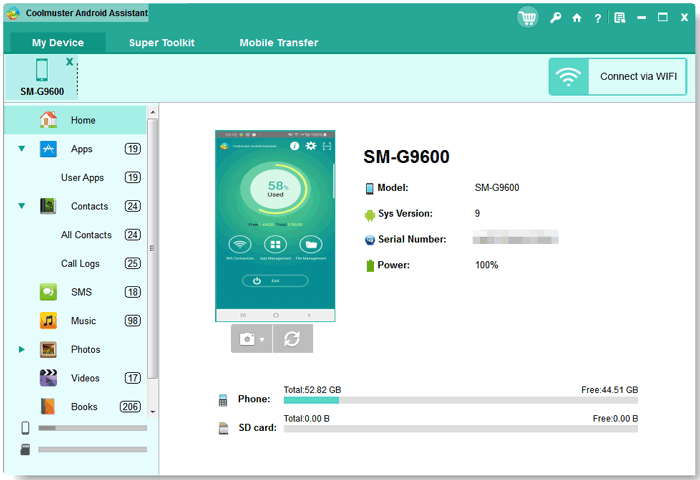This screenshot has width=700, height=480.
Task: Click Connect via WIFI button
Action: pyautogui.click(x=617, y=76)
